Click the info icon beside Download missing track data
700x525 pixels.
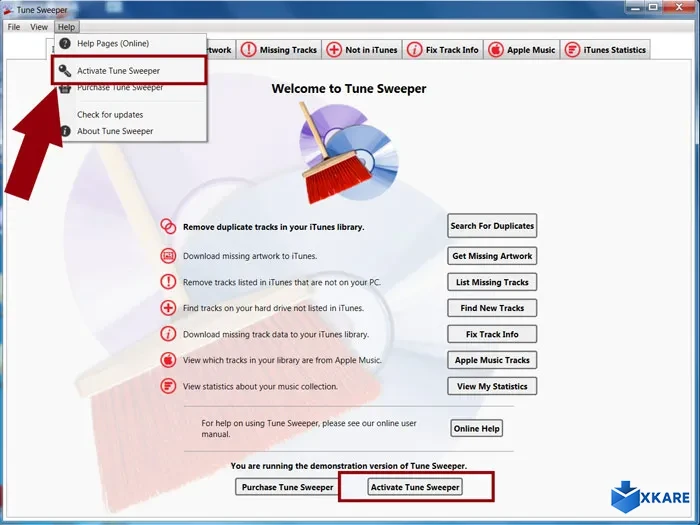168,334
